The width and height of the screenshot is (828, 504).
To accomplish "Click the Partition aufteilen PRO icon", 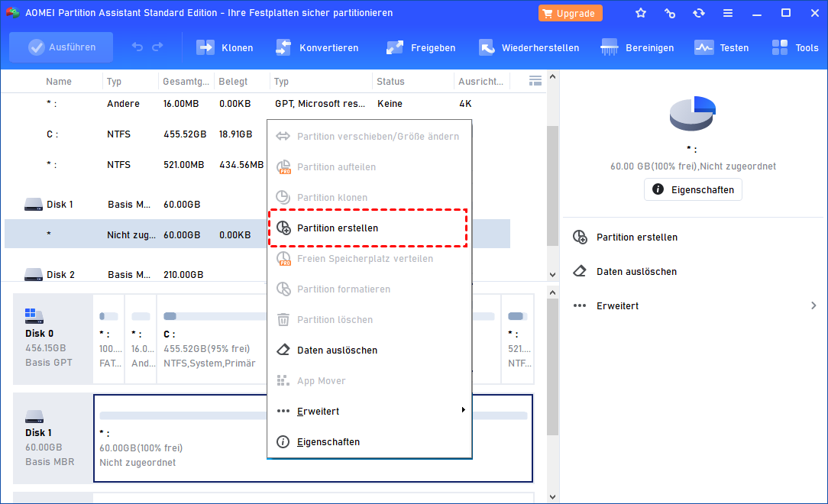I will point(283,166).
